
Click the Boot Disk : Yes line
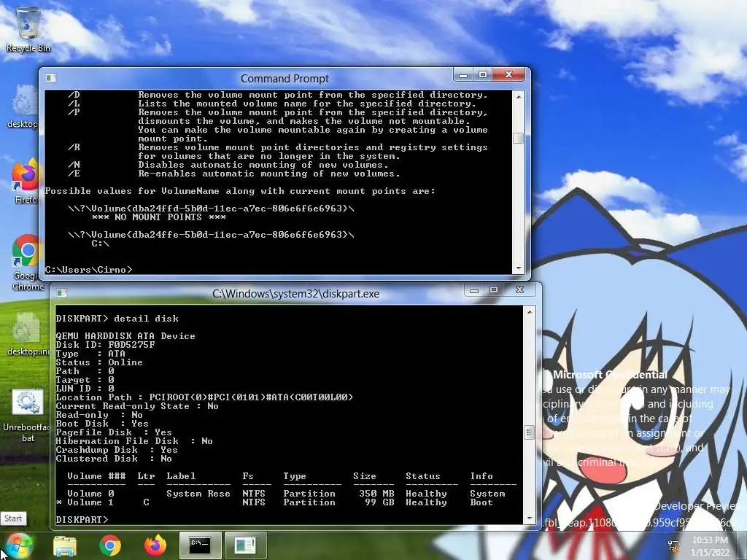coord(102,424)
